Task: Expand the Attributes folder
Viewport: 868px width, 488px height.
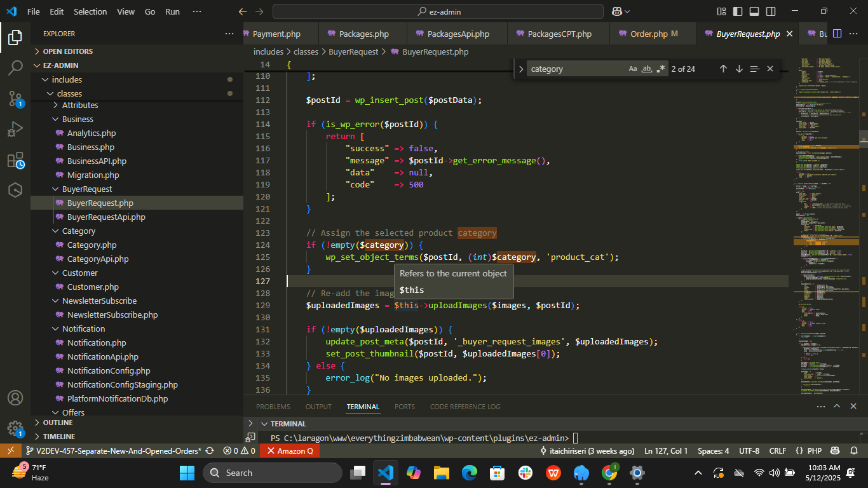Action: pyautogui.click(x=79, y=105)
